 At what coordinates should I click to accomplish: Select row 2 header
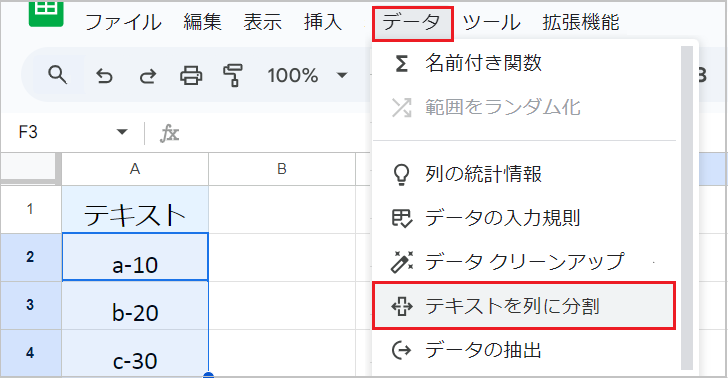31,257
